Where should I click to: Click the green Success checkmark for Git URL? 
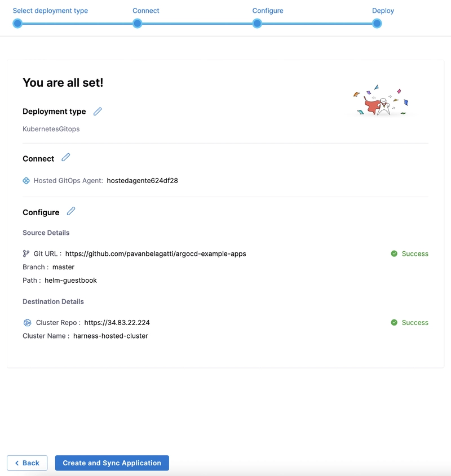394,253
